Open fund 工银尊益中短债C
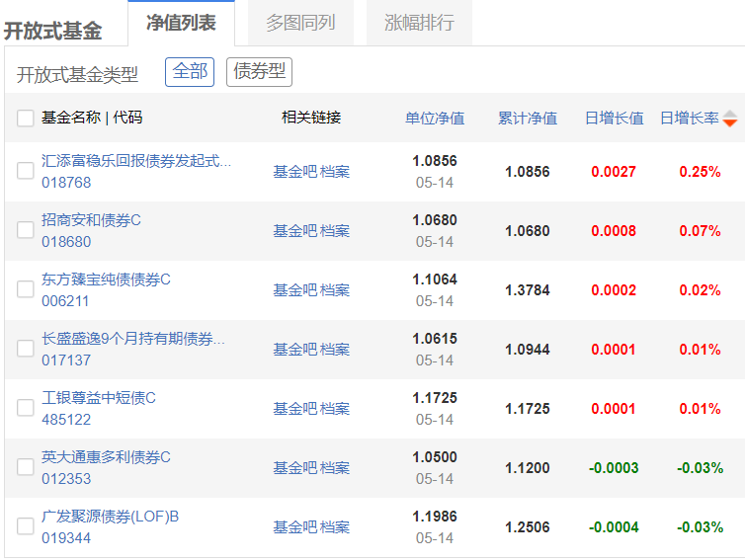The image size is (745, 560). click(x=99, y=398)
